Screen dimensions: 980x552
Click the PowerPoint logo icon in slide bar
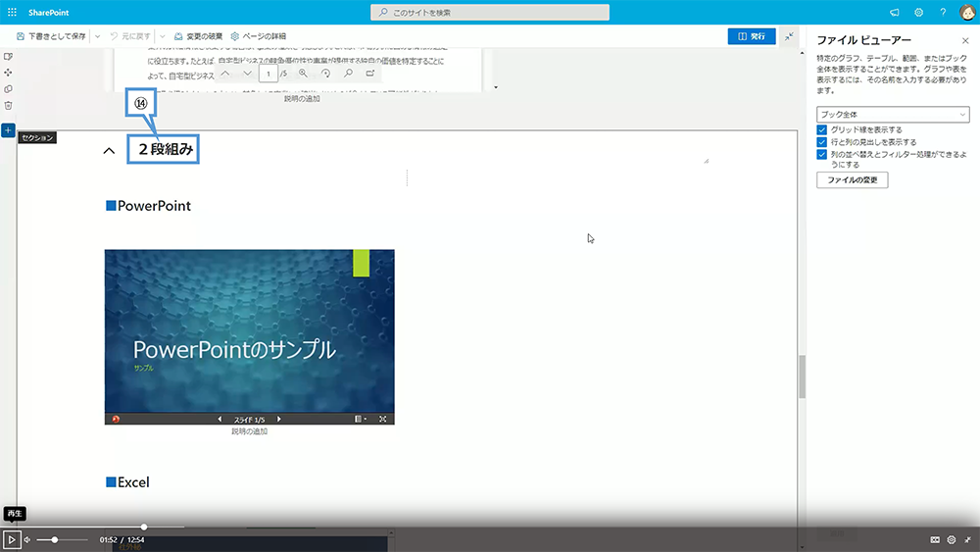tap(116, 419)
